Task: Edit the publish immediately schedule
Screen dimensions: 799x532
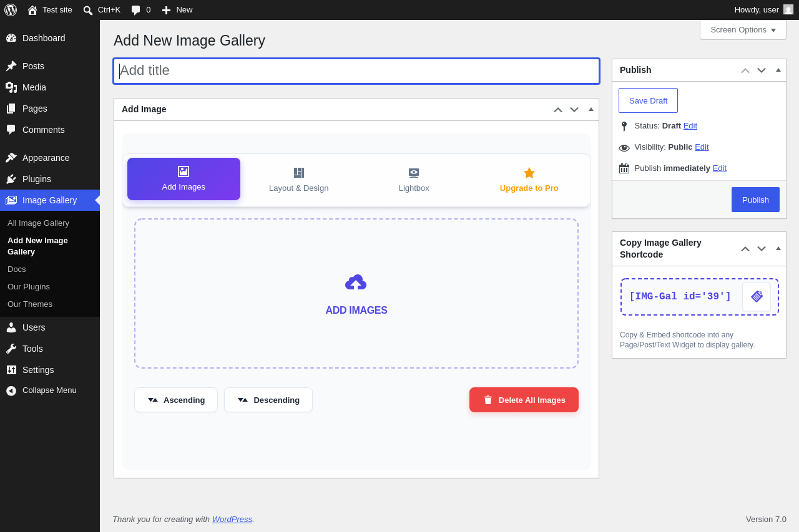Action: pos(720,168)
